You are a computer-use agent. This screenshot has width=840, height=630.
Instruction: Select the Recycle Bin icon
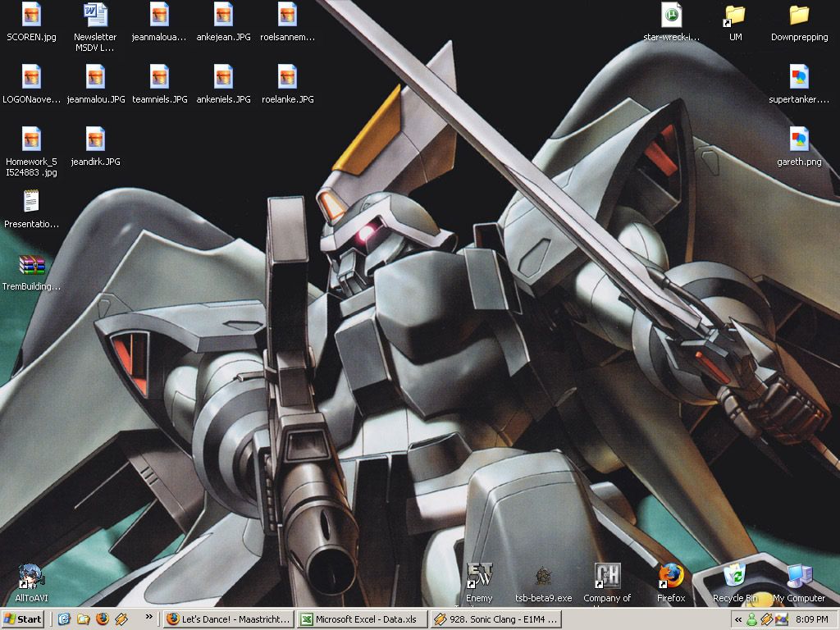735,583
